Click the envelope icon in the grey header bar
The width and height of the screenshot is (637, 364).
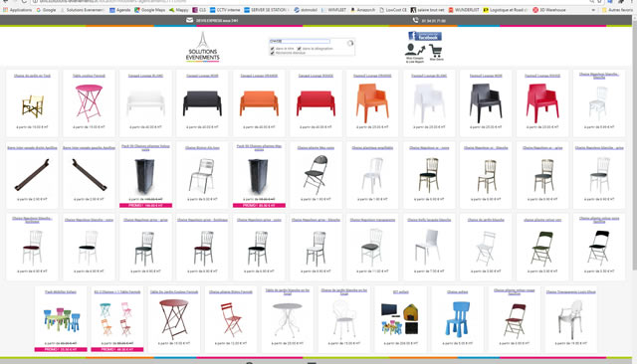tap(190, 20)
